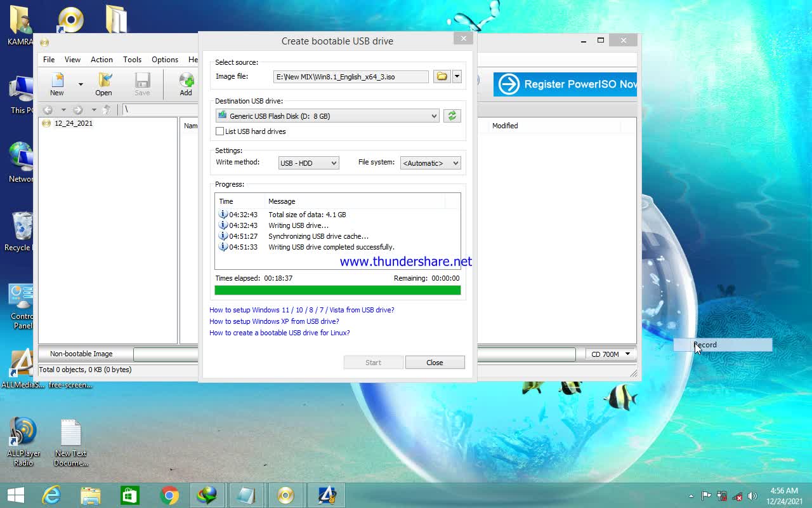The height and width of the screenshot is (508, 812).
Task: Switch to ALLMediaServer taskbar icon
Action: [326, 495]
